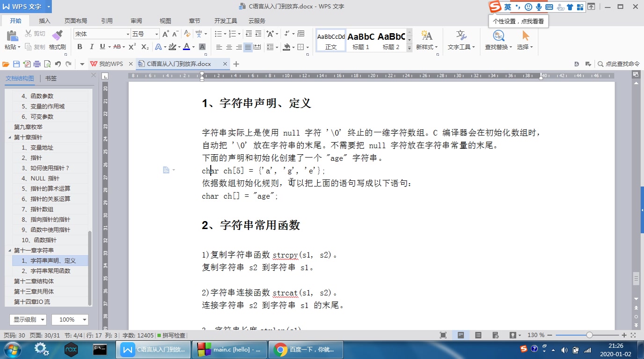Increase font size with the A+ icon
644x359 pixels.
click(x=166, y=34)
